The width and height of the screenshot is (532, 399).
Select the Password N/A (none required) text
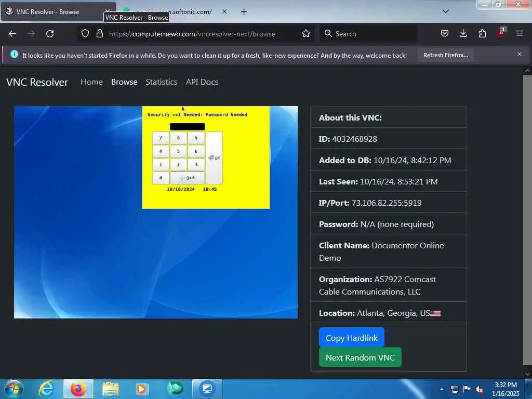click(x=397, y=224)
